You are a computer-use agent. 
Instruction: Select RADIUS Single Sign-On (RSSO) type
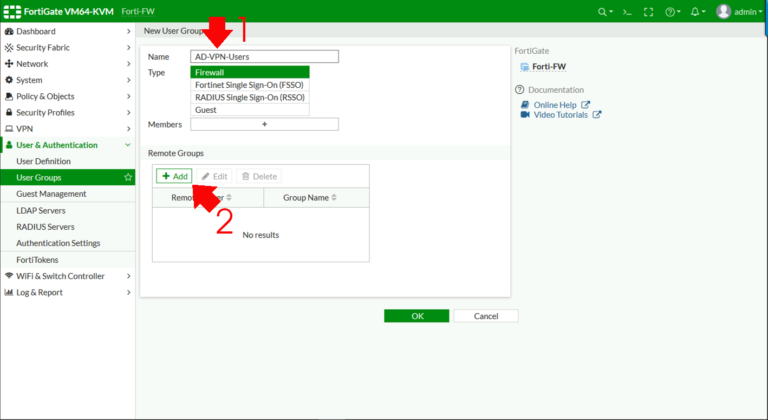pyautogui.click(x=250, y=98)
